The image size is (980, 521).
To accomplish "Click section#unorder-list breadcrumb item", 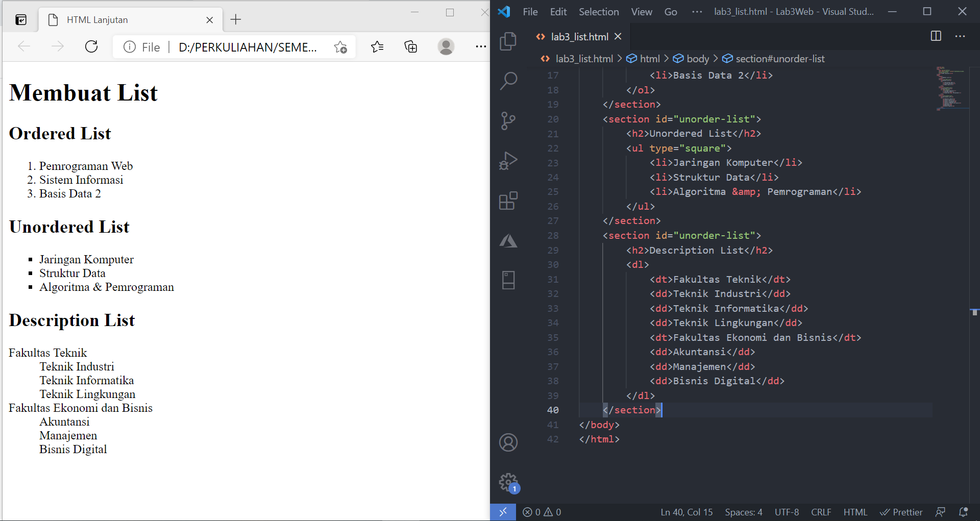I will (774, 59).
